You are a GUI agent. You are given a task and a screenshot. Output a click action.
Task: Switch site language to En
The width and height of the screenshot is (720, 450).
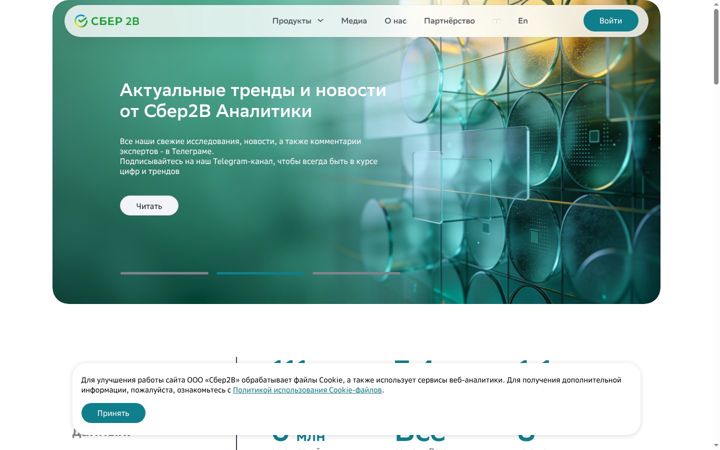point(523,21)
